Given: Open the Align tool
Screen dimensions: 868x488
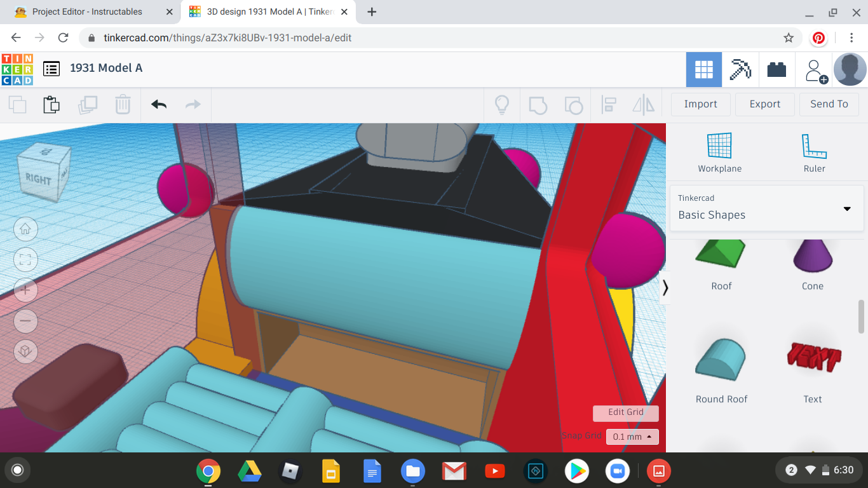Looking at the screenshot, I should coord(609,104).
